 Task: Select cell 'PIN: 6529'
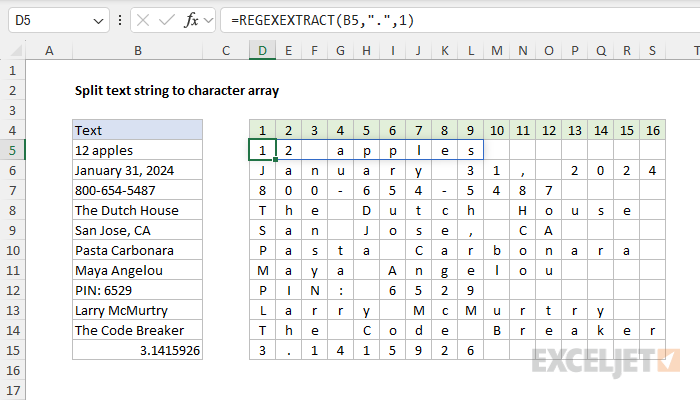click(x=138, y=291)
